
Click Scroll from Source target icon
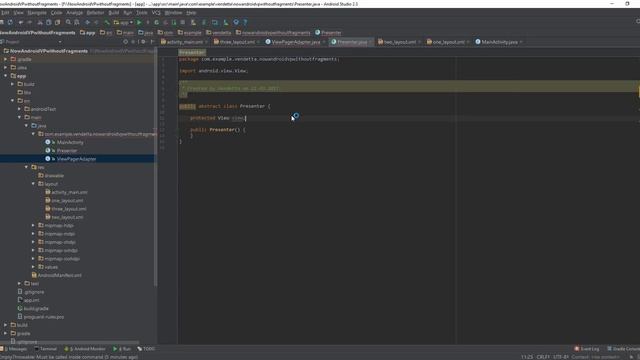point(125,42)
